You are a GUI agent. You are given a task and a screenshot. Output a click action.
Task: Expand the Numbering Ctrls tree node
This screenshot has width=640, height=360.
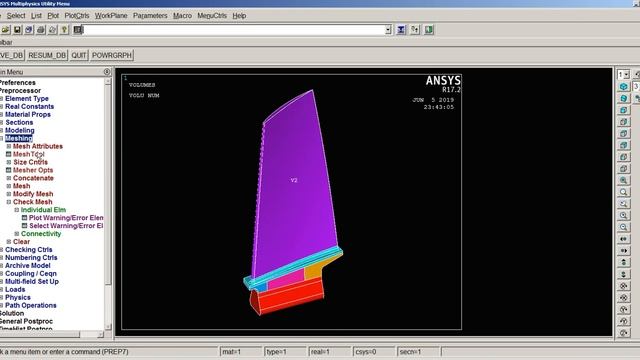2,258
